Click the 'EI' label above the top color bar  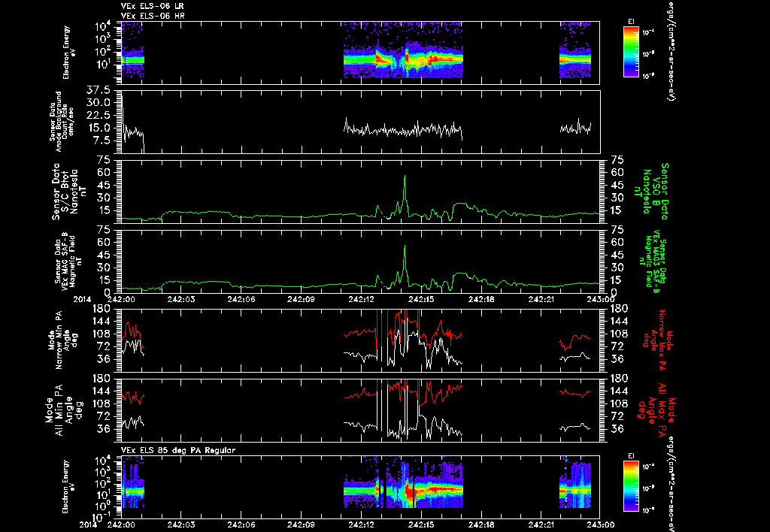tap(631, 21)
